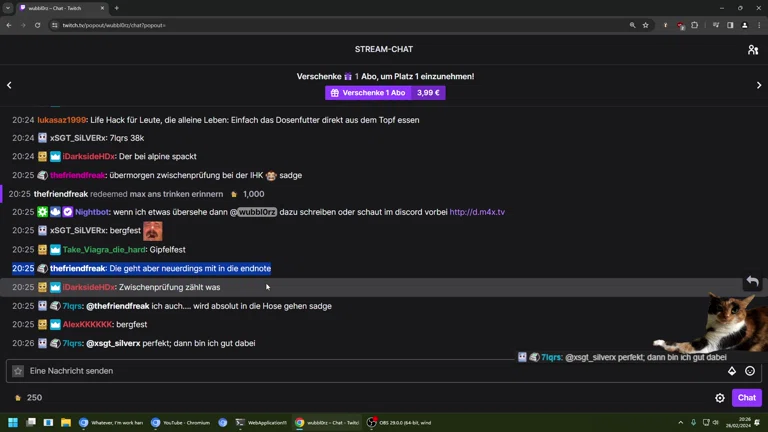Bookmark this page with star icon

tap(646, 25)
